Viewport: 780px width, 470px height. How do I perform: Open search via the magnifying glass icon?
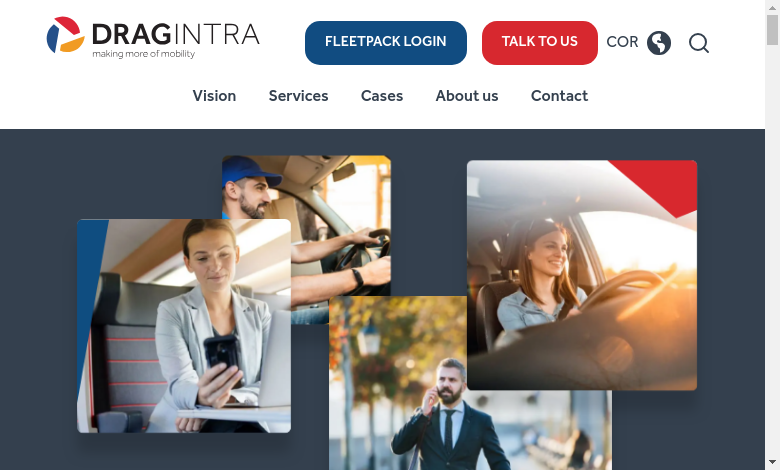(699, 43)
